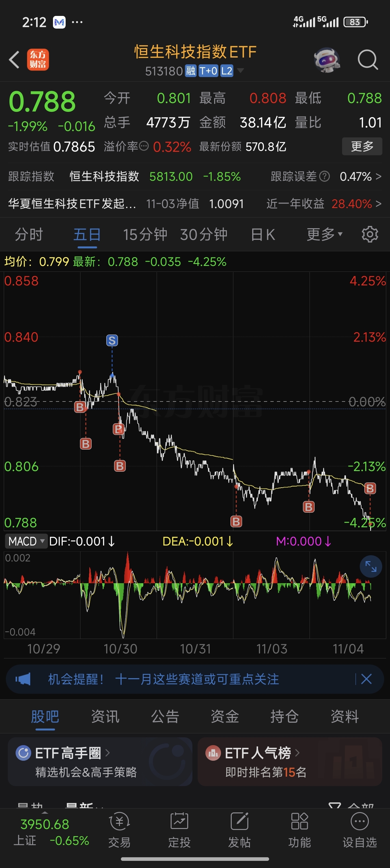Tap the MACD histogram chart area
This screenshot has width=390, height=868.
[195, 594]
